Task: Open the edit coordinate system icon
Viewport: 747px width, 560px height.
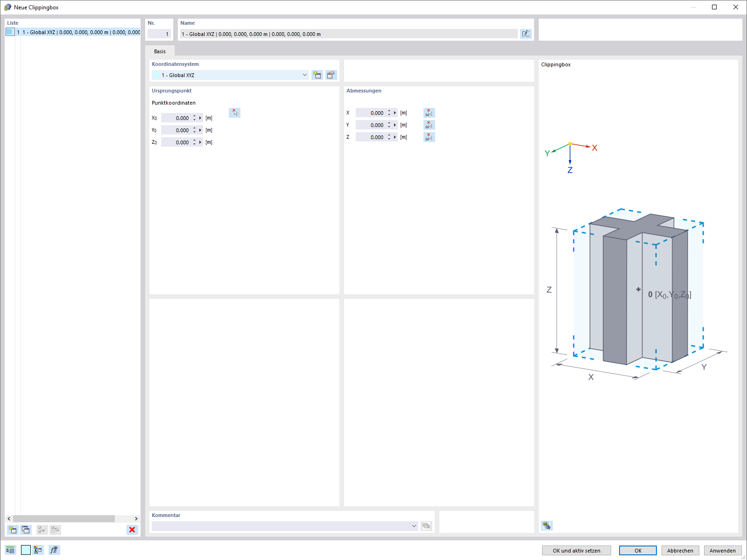Action: [x=331, y=75]
